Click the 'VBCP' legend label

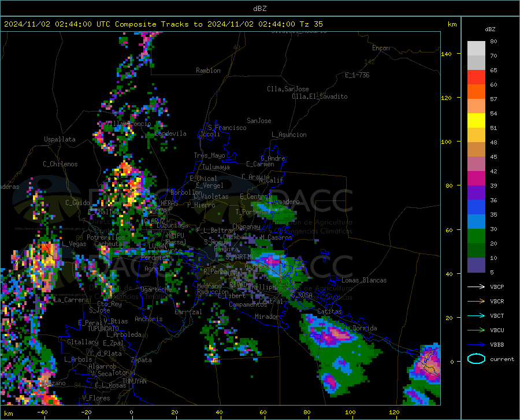497,287
